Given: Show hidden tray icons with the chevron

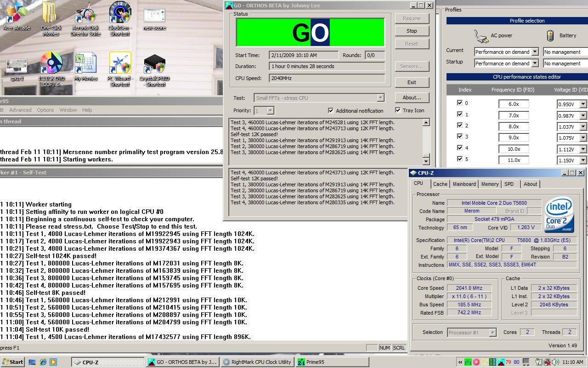Looking at the screenshot, I should [x=460, y=362].
